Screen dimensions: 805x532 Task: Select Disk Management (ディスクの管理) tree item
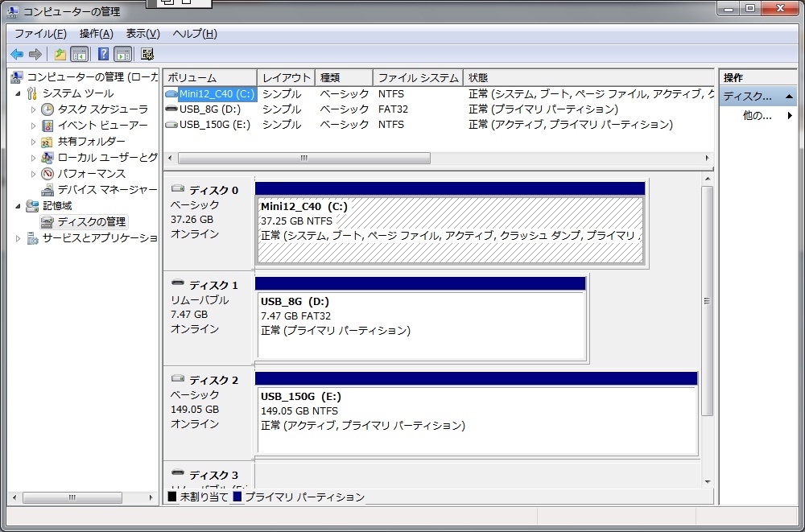pyautogui.click(x=84, y=222)
